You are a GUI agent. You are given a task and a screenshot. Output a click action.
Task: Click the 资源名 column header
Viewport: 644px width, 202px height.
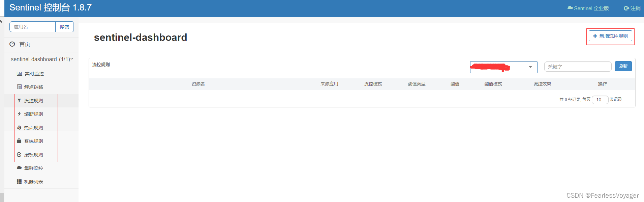198,84
